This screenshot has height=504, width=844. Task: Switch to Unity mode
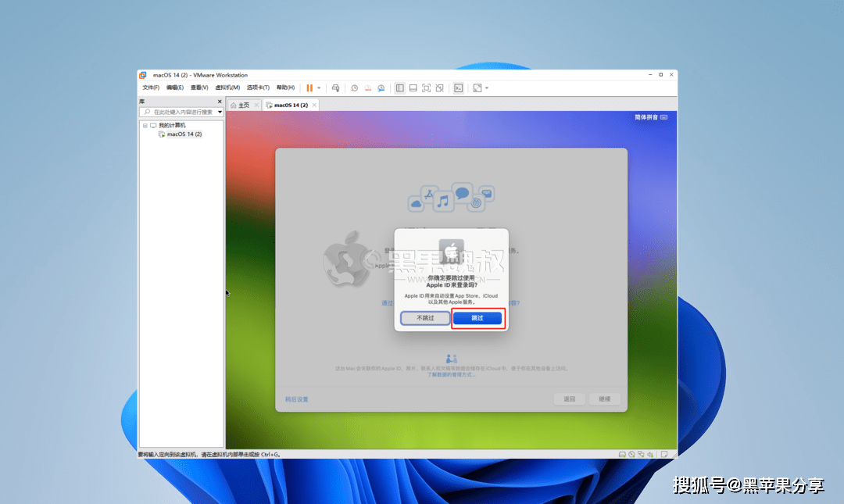440,88
